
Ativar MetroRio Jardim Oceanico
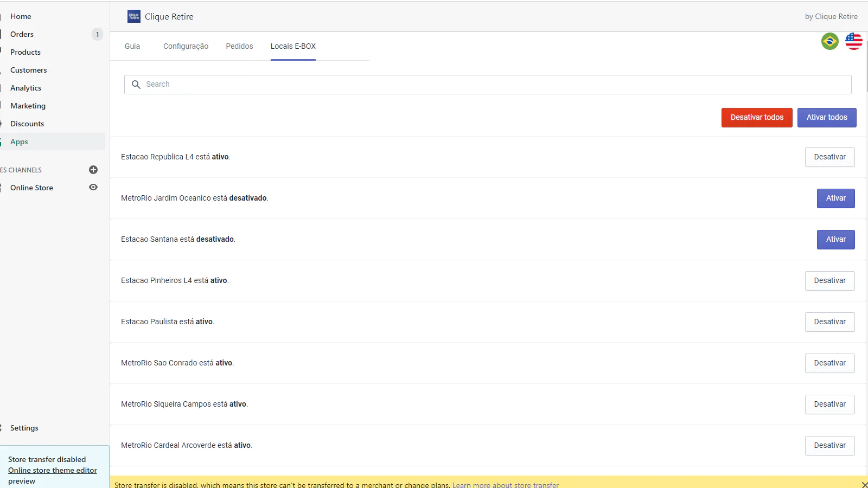[x=835, y=198]
